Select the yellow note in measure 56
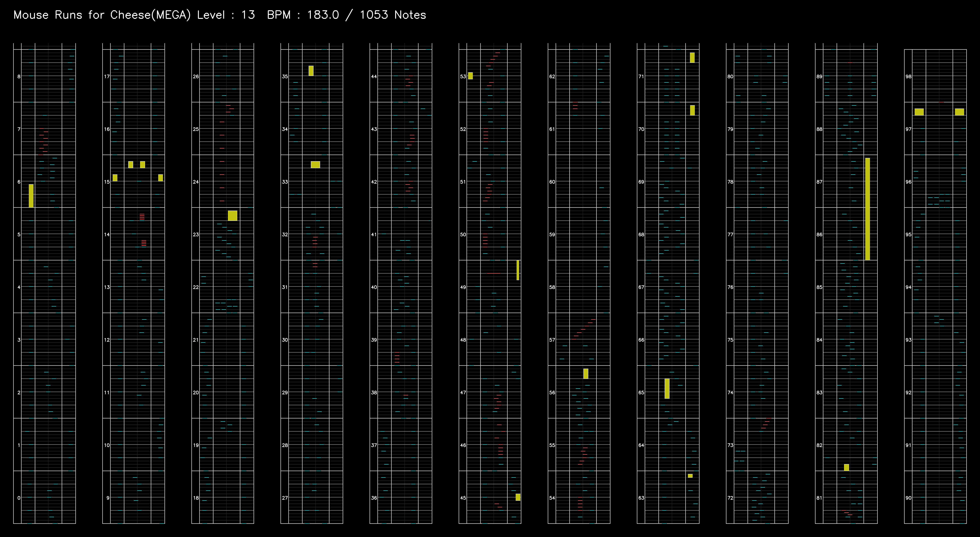 tap(586, 373)
